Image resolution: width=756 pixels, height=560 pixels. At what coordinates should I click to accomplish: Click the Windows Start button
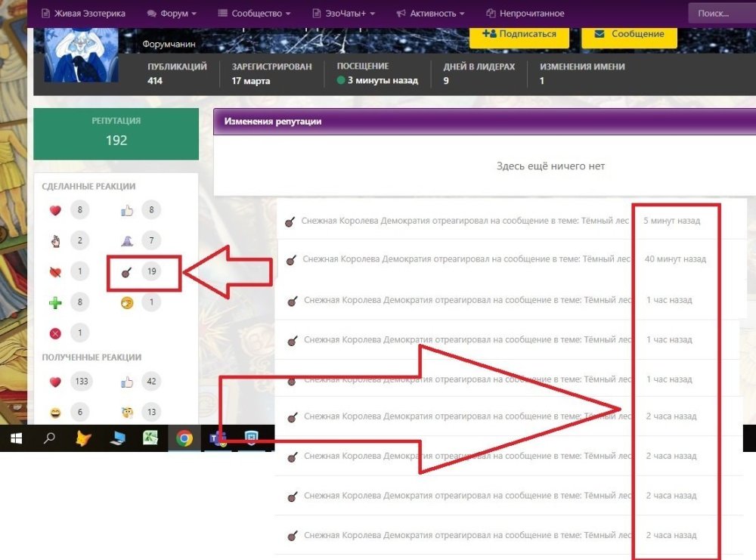click(x=16, y=438)
